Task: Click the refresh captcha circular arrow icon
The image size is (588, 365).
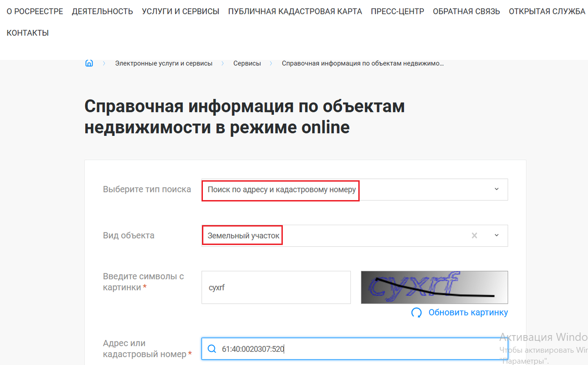Action: click(416, 313)
